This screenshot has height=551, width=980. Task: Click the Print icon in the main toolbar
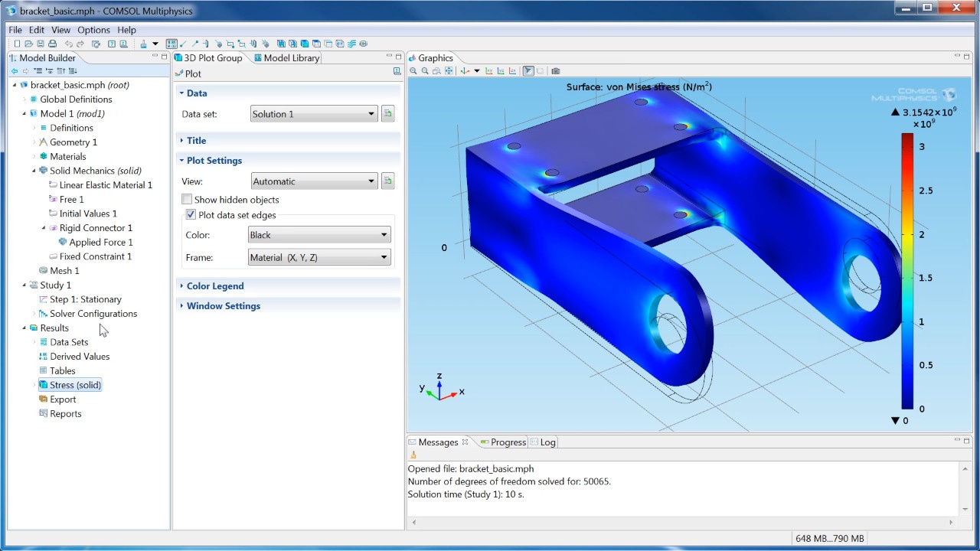pos(52,44)
